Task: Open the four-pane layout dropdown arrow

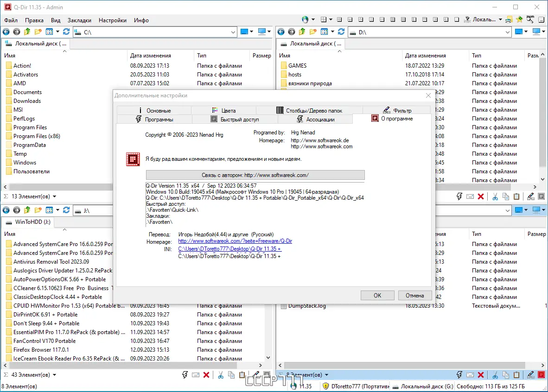Action: [331, 19]
